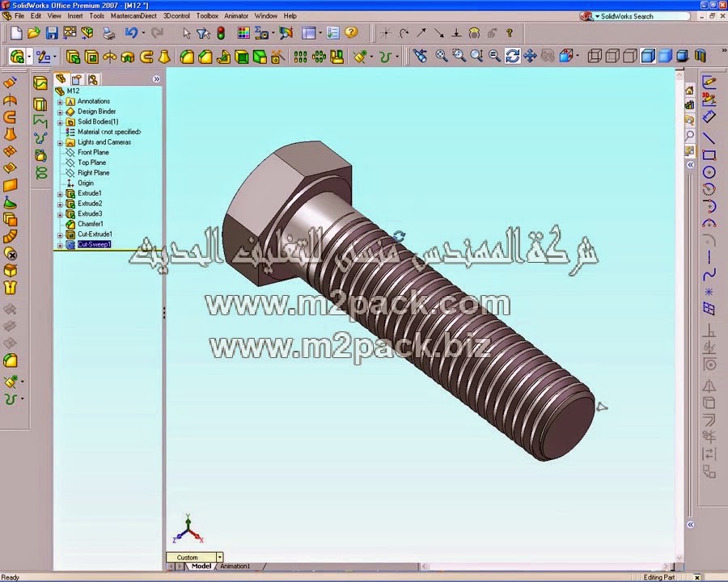Open the File menu
This screenshot has height=582, width=728.
19,16
